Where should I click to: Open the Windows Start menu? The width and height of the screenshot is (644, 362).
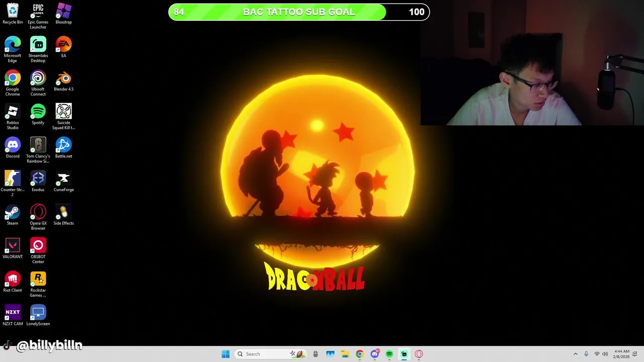point(225,354)
